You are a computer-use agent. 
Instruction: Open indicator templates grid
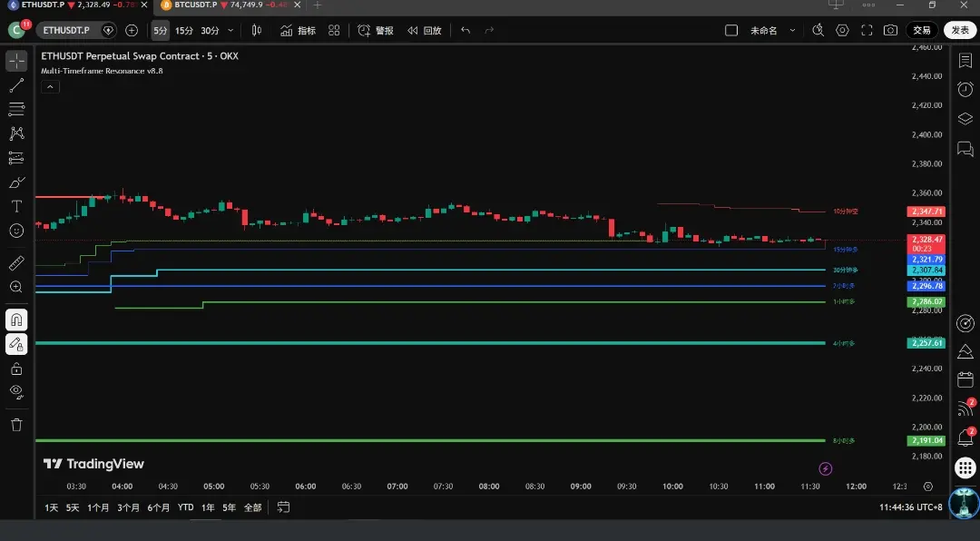[x=334, y=30]
